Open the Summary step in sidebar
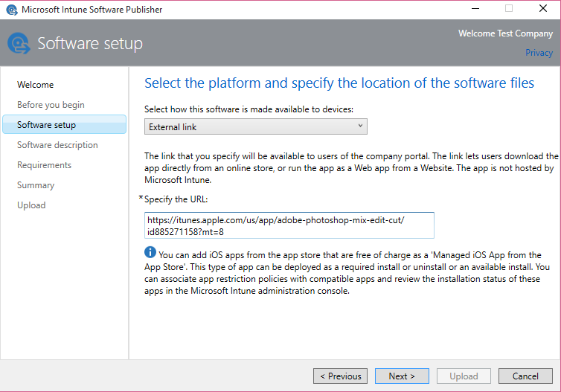This screenshot has width=561, height=392. [36, 185]
